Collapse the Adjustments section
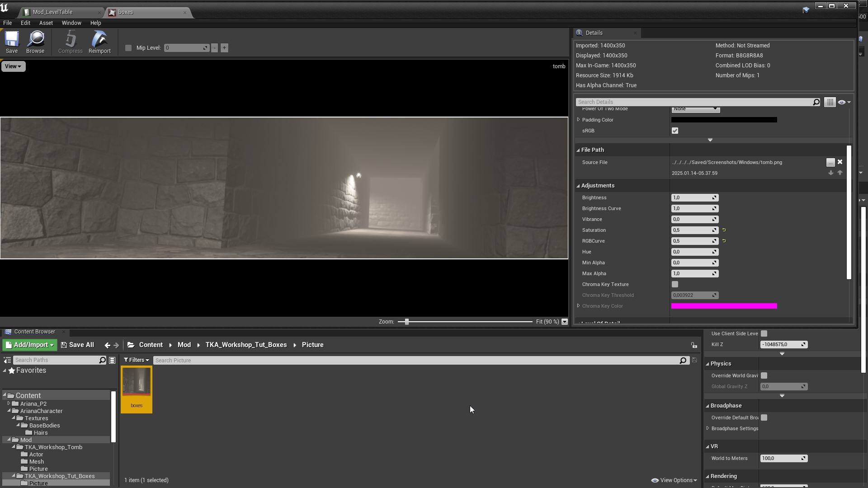 click(578, 186)
